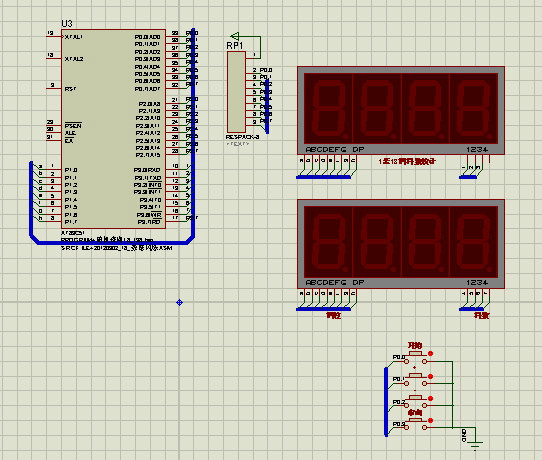Viewport: 542px width, 460px height.
Task: Click the RP1 reference label text
Action: pyautogui.click(x=235, y=46)
